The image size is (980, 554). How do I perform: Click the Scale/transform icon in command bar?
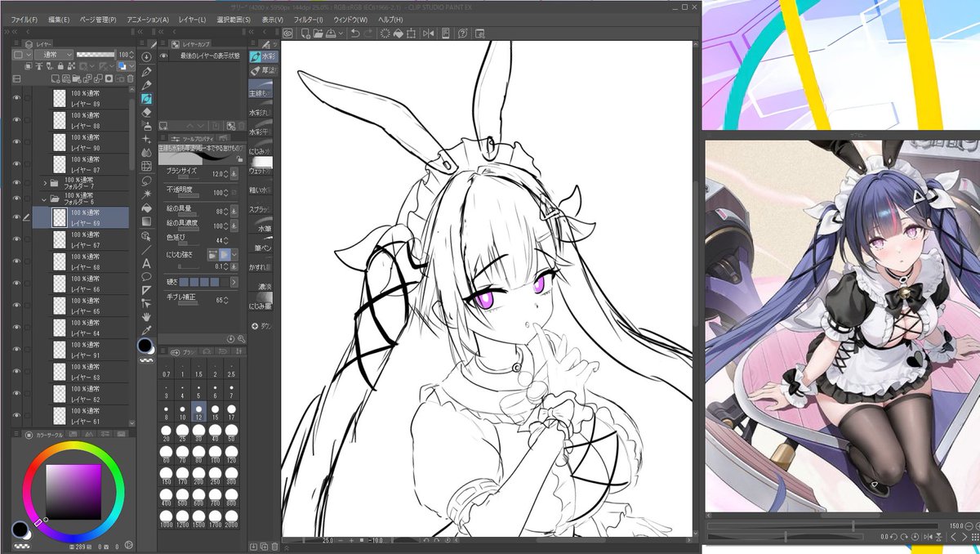(411, 34)
